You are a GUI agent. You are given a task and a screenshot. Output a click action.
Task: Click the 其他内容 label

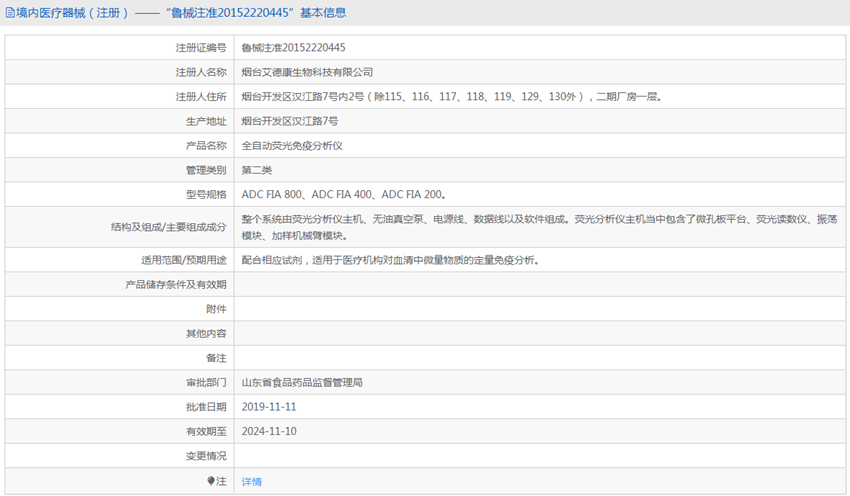point(206,333)
